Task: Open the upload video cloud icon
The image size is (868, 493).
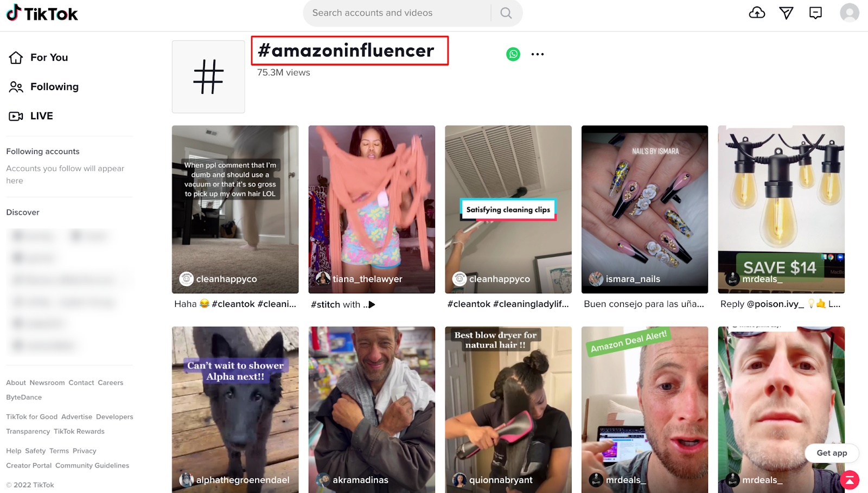Action: click(757, 12)
